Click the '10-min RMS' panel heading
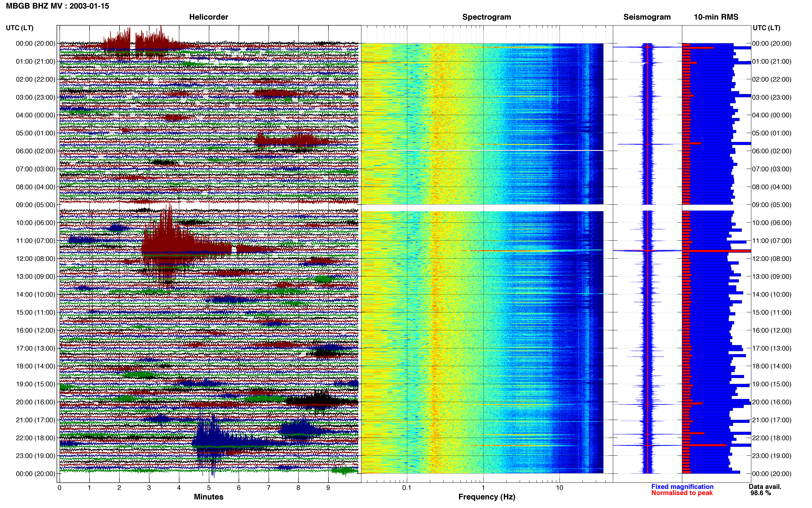Screen dimensions: 812x508 716,17
